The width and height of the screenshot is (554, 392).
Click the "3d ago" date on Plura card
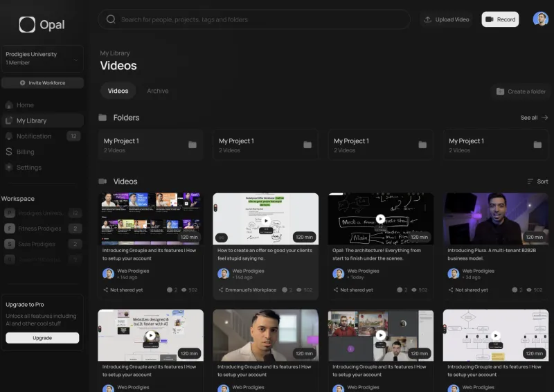(473, 278)
